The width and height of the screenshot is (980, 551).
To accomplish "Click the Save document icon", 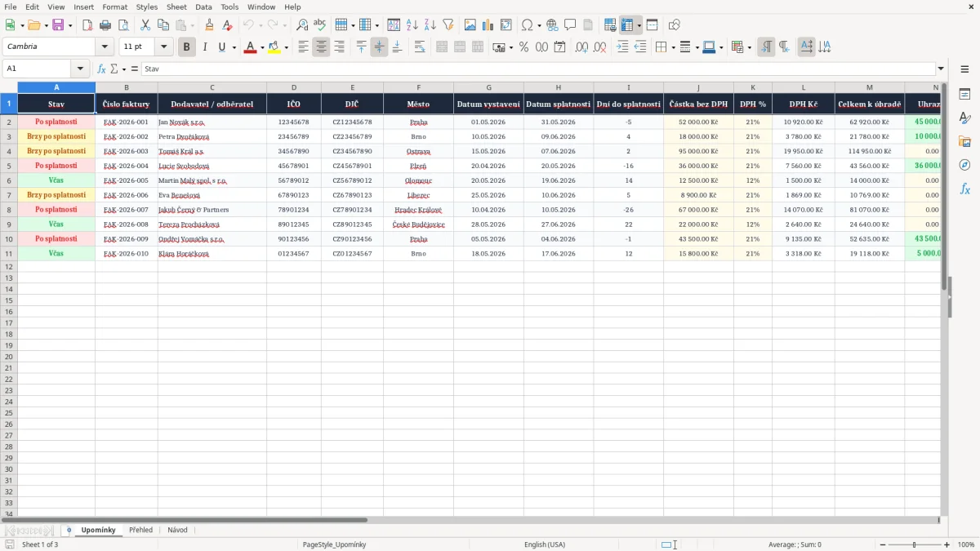I will click(x=58, y=25).
